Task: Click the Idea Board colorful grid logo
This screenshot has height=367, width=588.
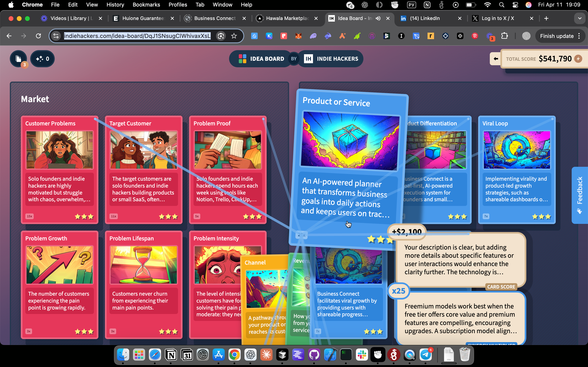Action: pos(242,59)
